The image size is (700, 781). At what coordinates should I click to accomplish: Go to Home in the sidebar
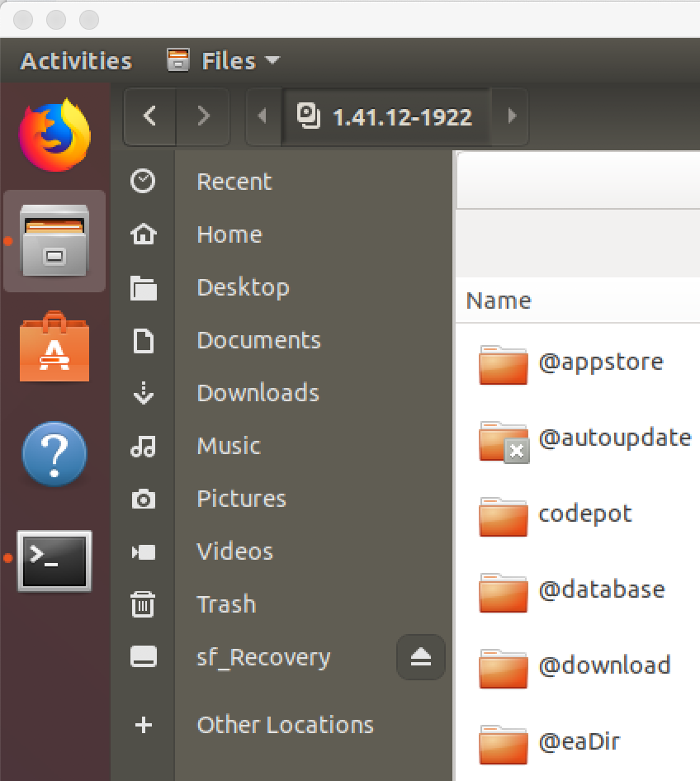coord(229,234)
